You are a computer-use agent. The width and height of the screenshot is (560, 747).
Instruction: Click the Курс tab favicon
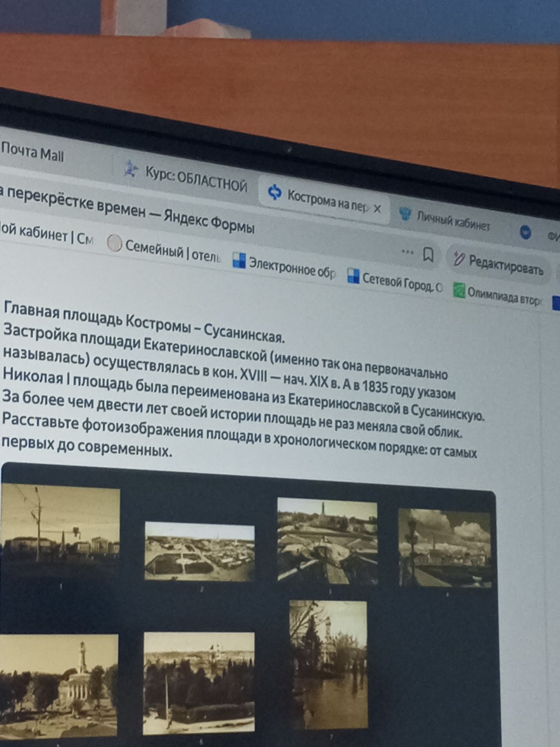pos(131,169)
